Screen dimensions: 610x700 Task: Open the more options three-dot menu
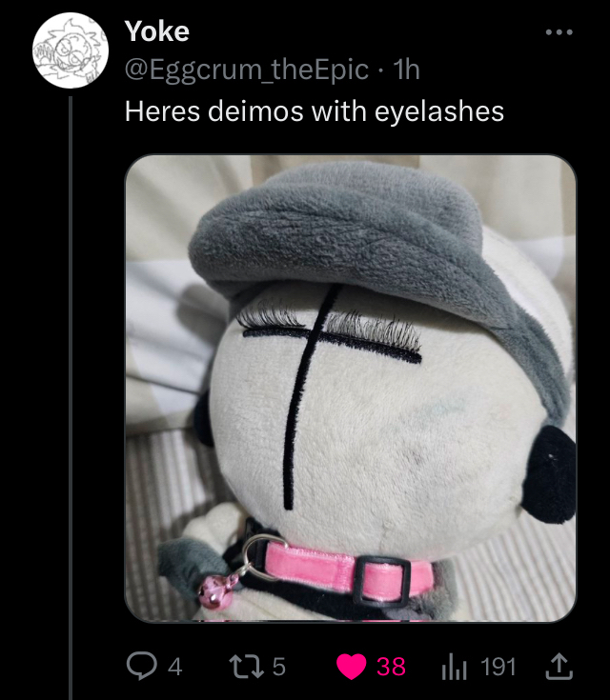(x=559, y=32)
